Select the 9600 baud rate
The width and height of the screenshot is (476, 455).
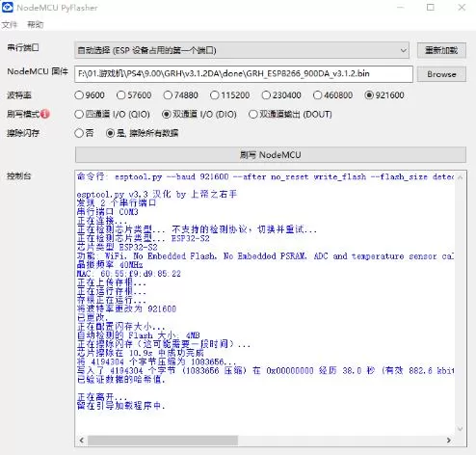(x=90, y=95)
